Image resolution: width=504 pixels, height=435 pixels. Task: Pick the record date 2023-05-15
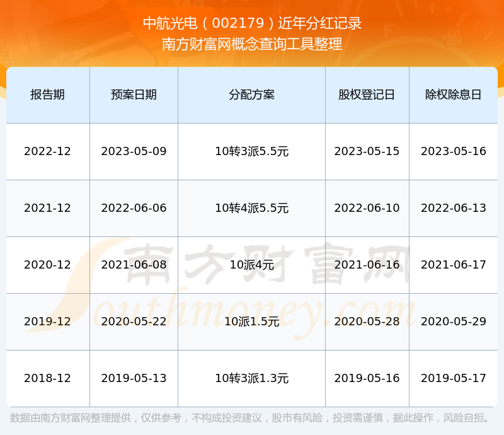[367, 151]
